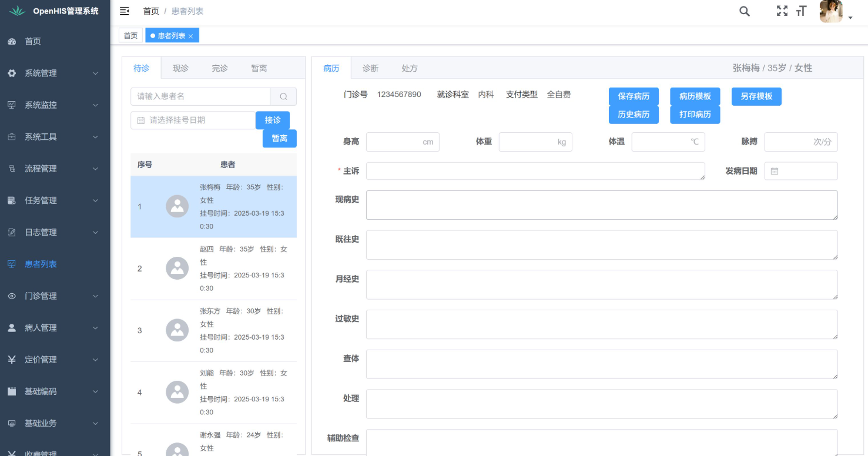The image size is (868, 456).
Task: Open the 处方 tab
Action: pos(410,68)
